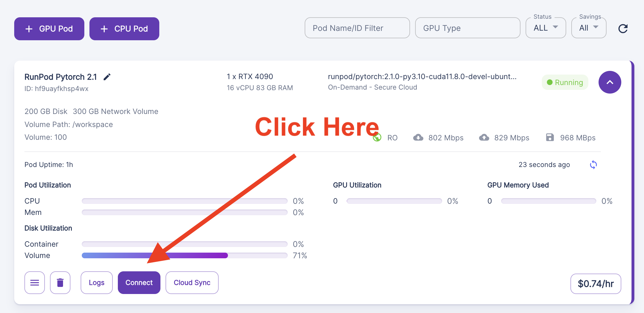The height and width of the screenshot is (313, 644).
Task: Click the blue sync refresh stats icon
Action: 593,165
